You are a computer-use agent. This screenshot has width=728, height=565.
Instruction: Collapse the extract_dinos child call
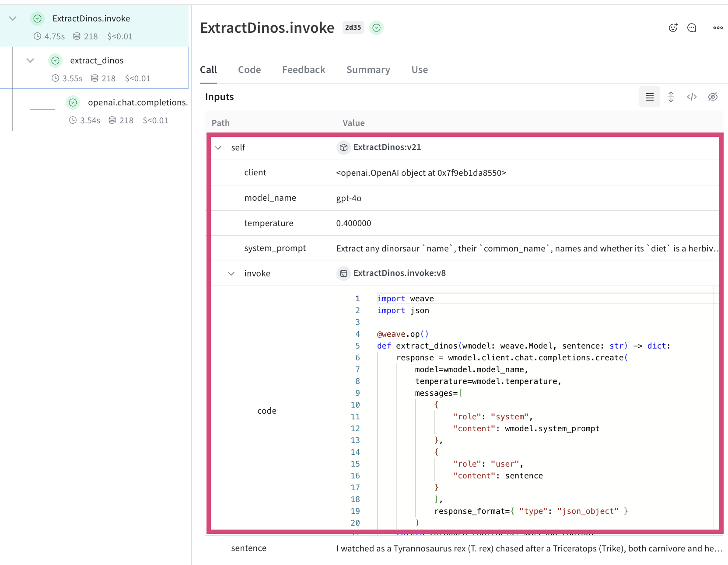click(x=30, y=60)
